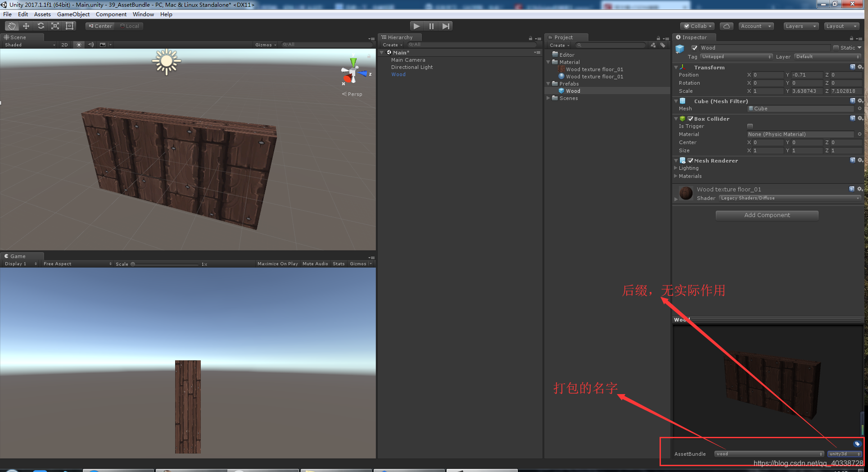Select the Rect transform tool
The height and width of the screenshot is (472, 868).
coord(69,26)
